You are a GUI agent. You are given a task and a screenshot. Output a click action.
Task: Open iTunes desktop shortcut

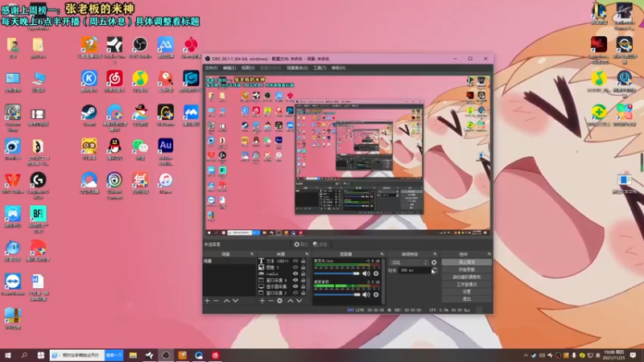[x=166, y=183]
